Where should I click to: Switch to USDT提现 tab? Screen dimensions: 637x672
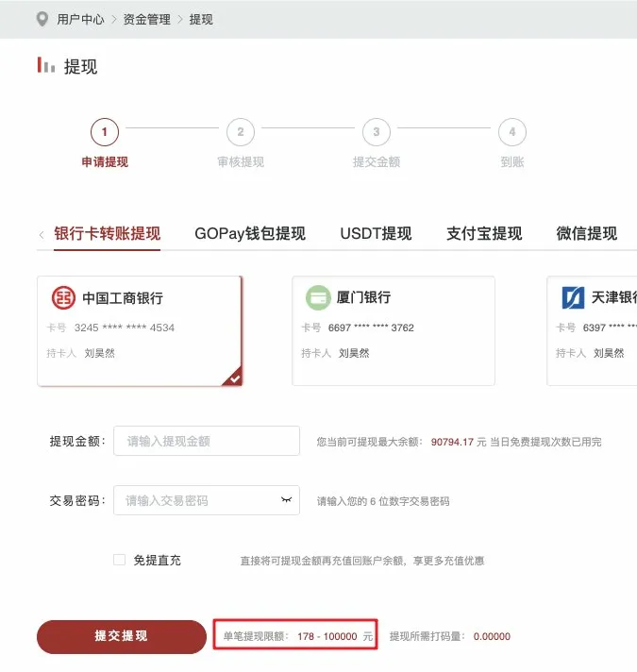tap(376, 234)
